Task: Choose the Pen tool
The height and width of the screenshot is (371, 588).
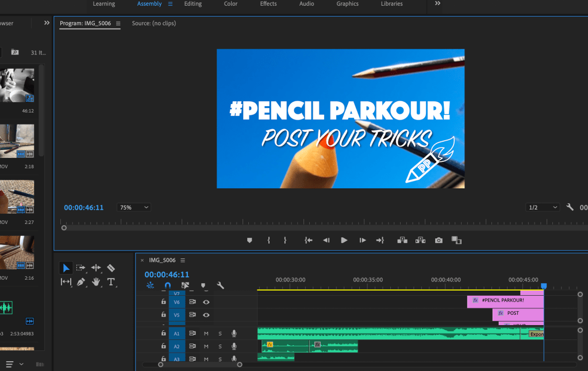Action: coord(81,282)
